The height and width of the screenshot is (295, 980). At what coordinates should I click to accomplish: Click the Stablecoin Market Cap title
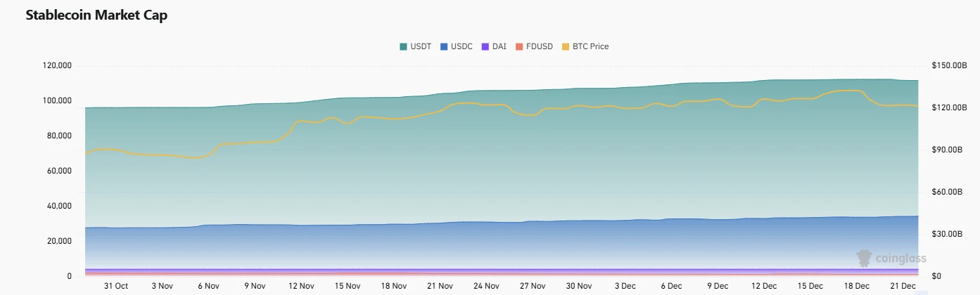[96, 15]
